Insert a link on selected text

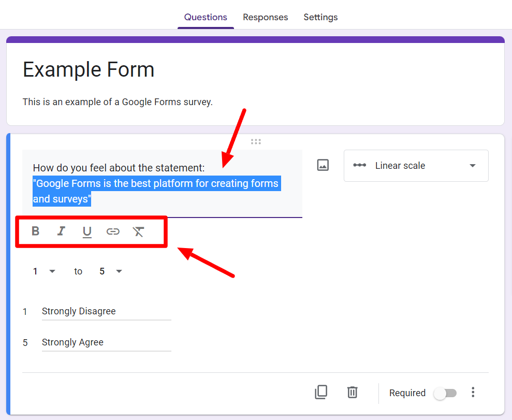point(113,231)
